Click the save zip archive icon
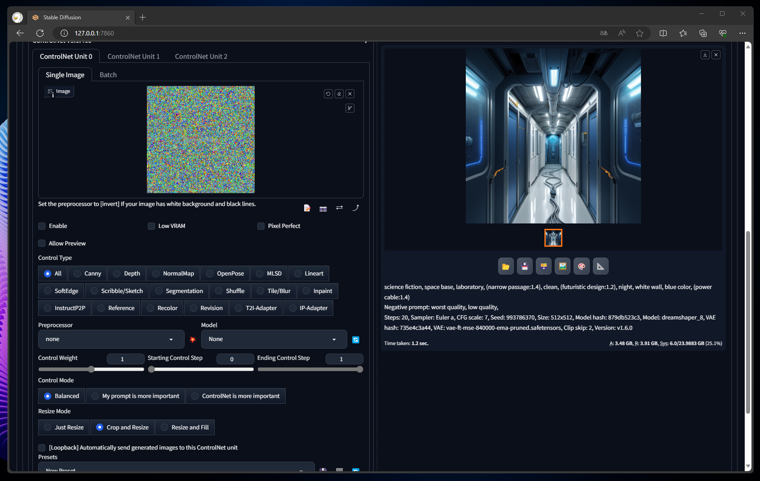The image size is (760, 481). click(543, 266)
